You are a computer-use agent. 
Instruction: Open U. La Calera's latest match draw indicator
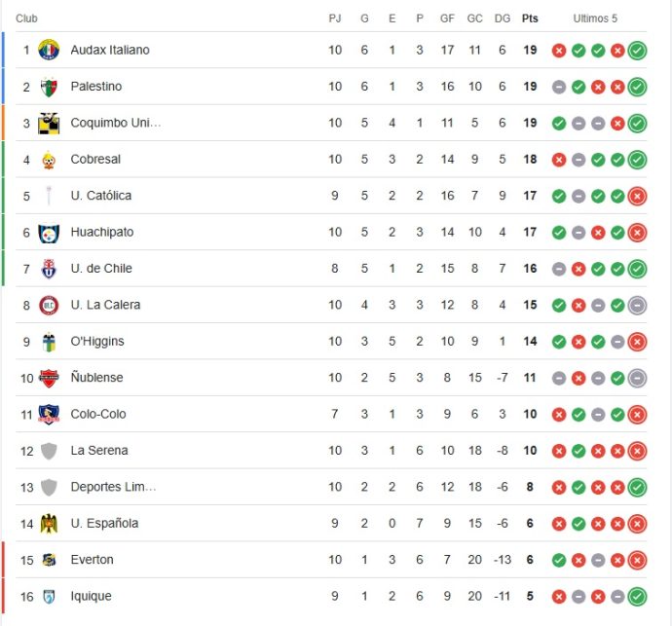tap(637, 306)
